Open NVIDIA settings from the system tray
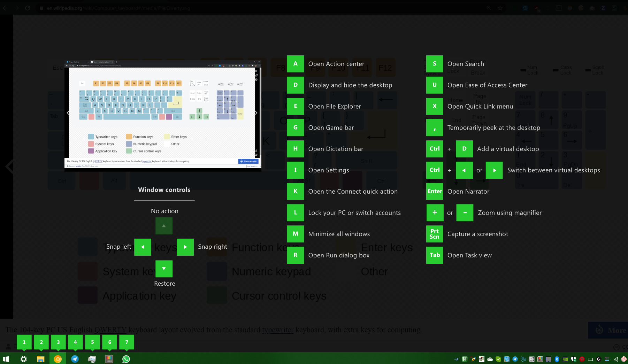Image resolution: width=628 pixels, height=364 pixels. 565,359
